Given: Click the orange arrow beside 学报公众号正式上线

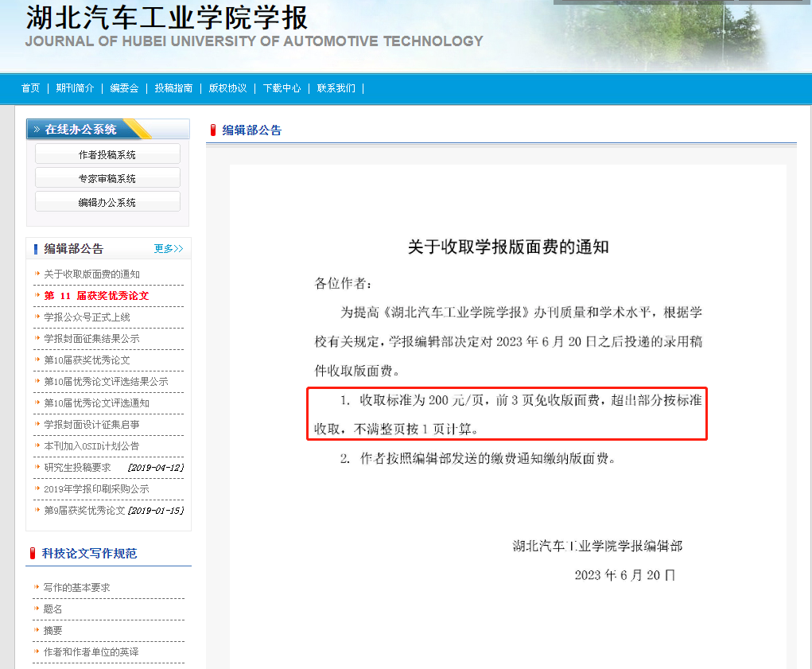Looking at the screenshot, I should pyautogui.click(x=37, y=317).
